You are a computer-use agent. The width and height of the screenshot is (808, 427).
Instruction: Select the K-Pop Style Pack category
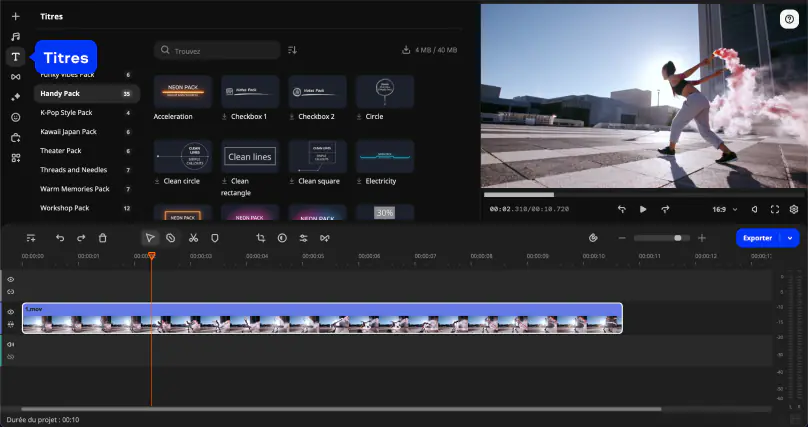click(87, 113)
